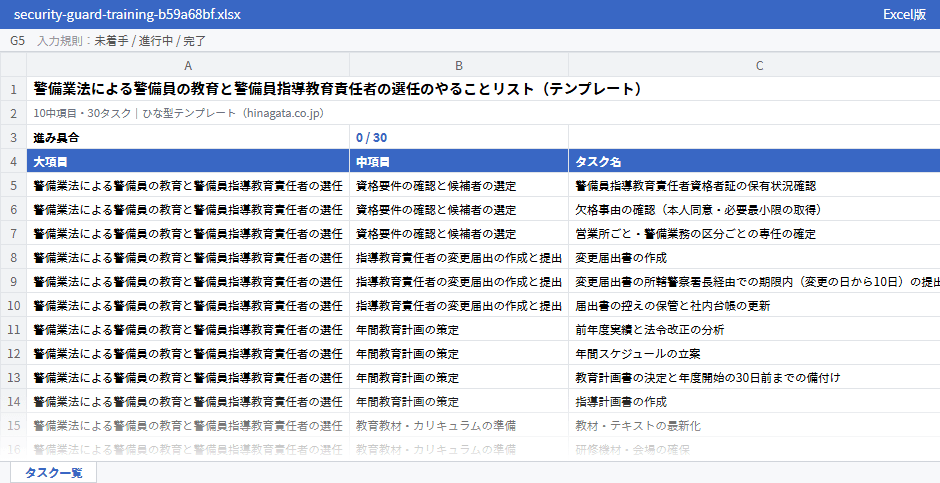940x483 pixels.
Task: Select the column A 大項目 cell in row 5
Action: point(188,185)
